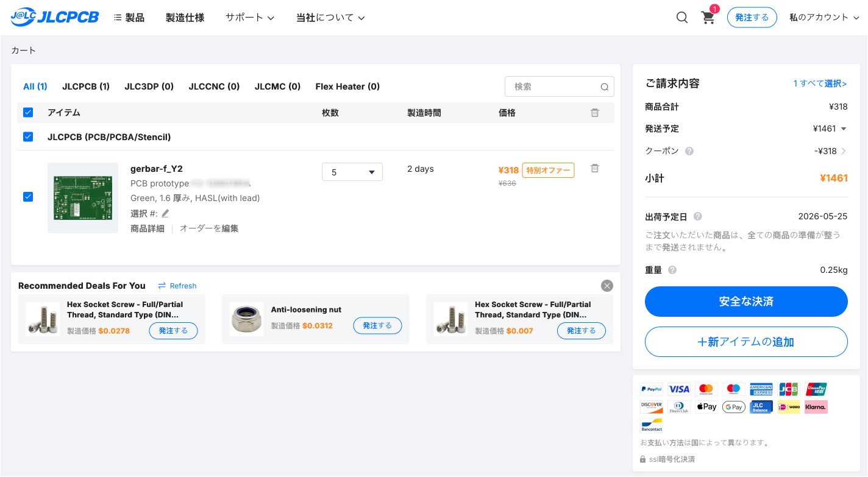Focus the 検索 cart search field
The image size is (868, 477).
[x=560, y=87]
